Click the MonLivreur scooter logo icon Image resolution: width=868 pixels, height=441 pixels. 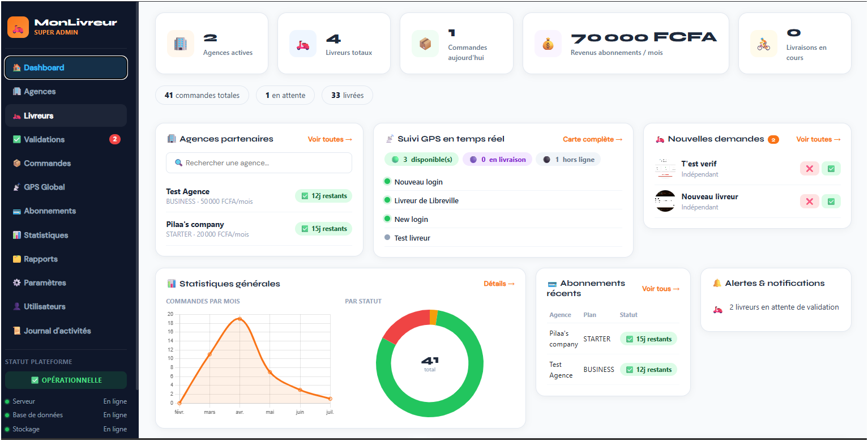pos(18,27)
